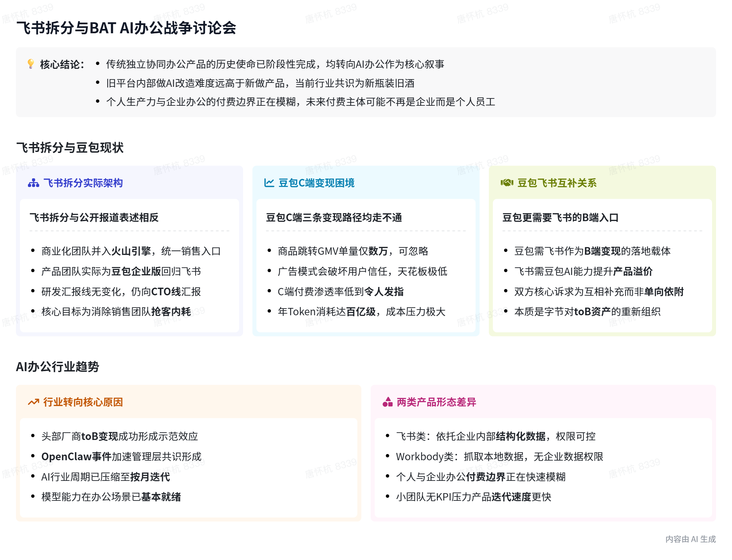Click the bullet 本质是字节对toB资产的重新组织
Viewport: 732px width, 560px height.
(588, 312)
